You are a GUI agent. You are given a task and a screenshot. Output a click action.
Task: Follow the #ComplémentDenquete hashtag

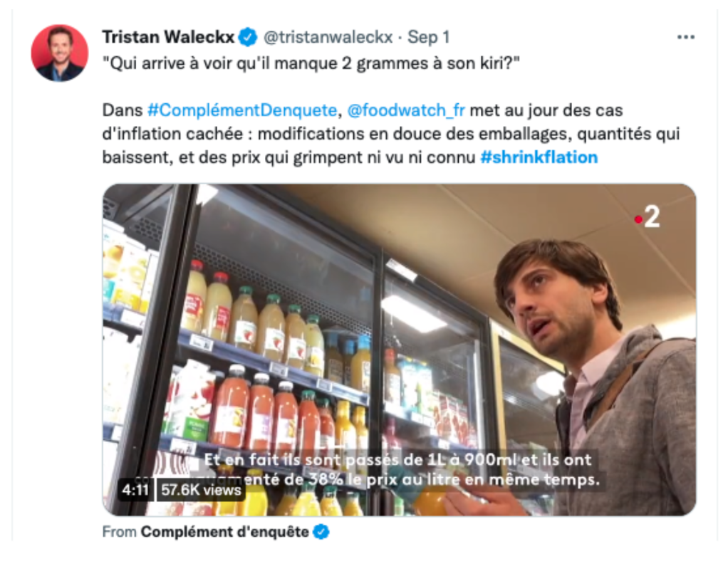[242, 110]
